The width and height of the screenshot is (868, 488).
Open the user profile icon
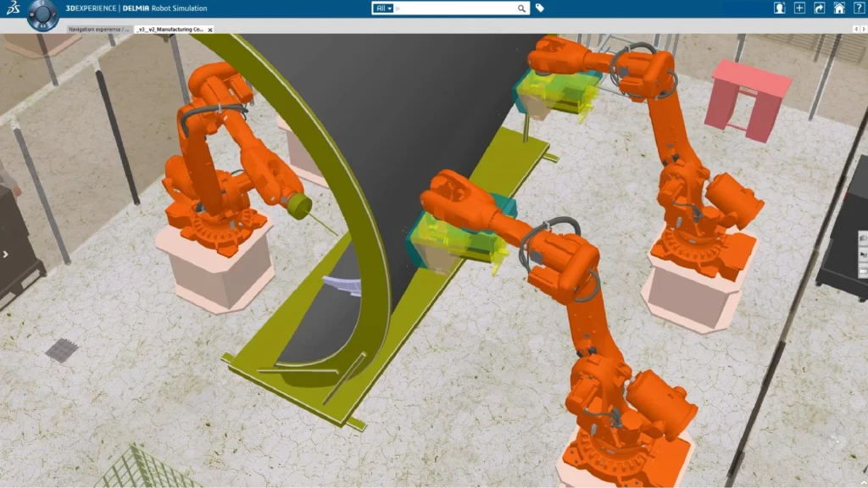point(779,8)
